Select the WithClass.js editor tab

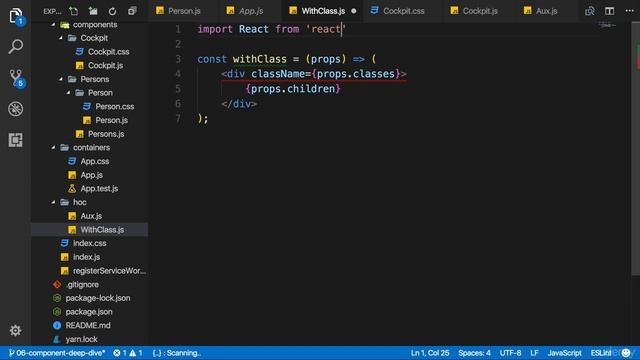coord(323,11)
